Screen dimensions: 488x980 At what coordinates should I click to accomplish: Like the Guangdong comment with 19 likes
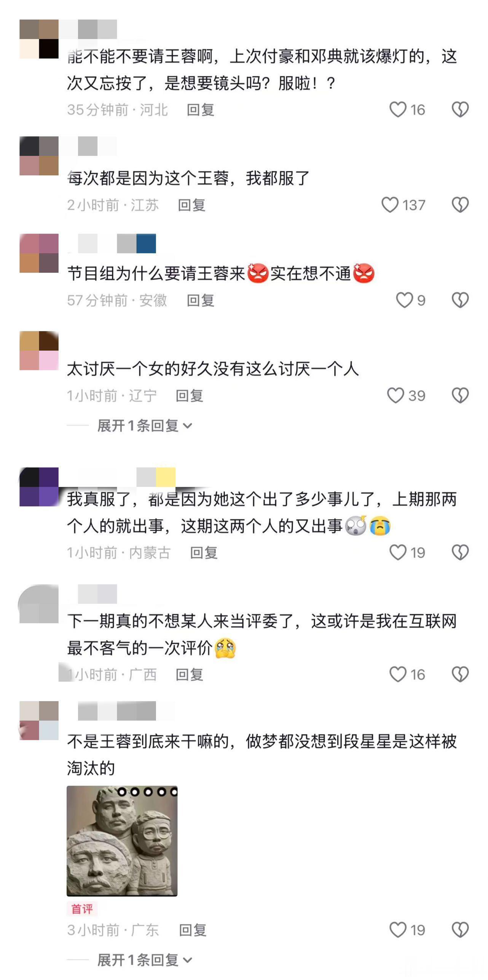(398, 930)
